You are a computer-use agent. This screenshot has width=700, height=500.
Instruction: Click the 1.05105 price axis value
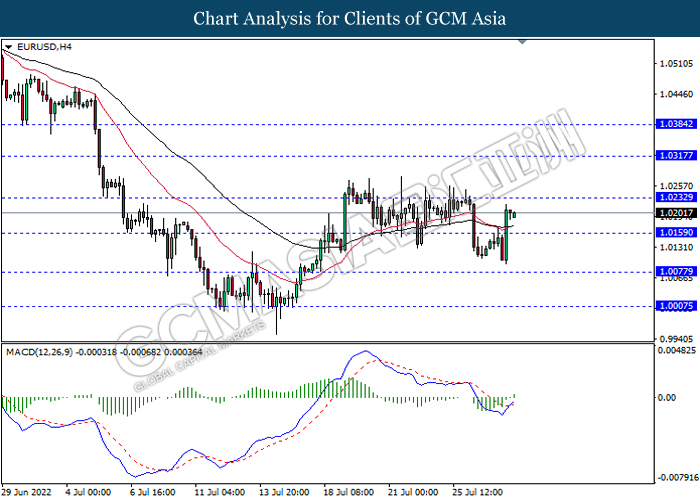tap(676, 64)
